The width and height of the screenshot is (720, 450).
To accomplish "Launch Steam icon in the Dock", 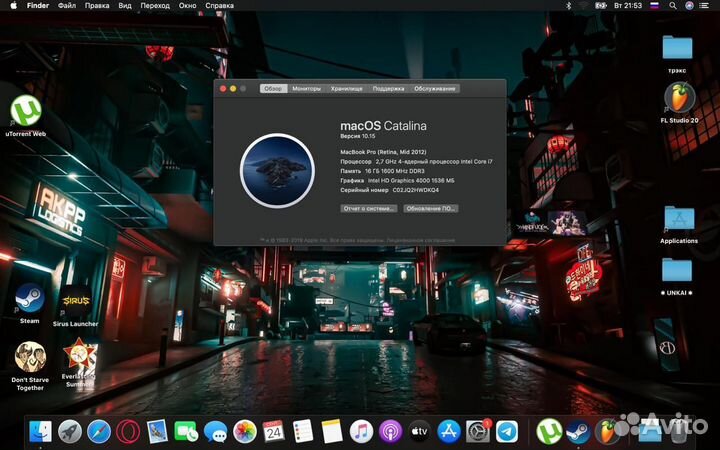I will [578, 432].
